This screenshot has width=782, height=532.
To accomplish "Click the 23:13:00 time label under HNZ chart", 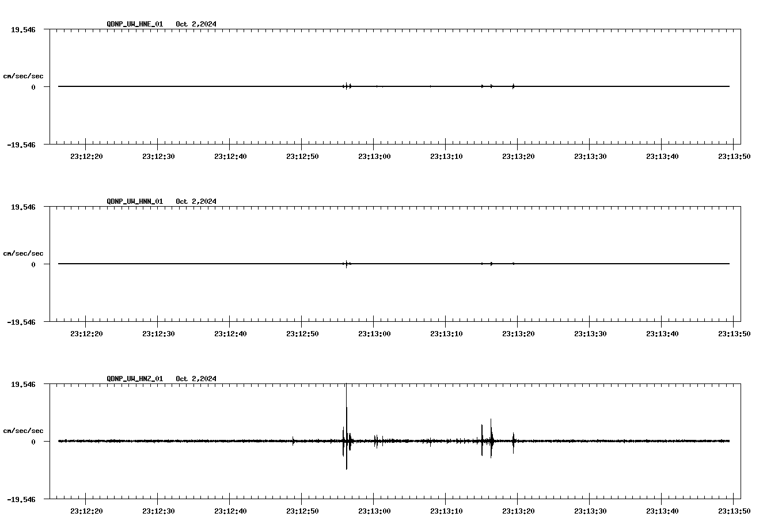I will pyautogui.click(x=374, y=511).
